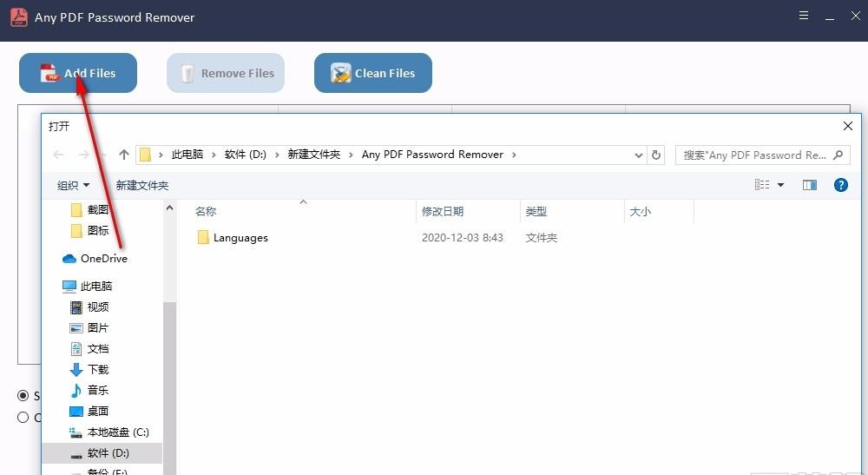Open the address bar history dropdown

tap(638, 155)
